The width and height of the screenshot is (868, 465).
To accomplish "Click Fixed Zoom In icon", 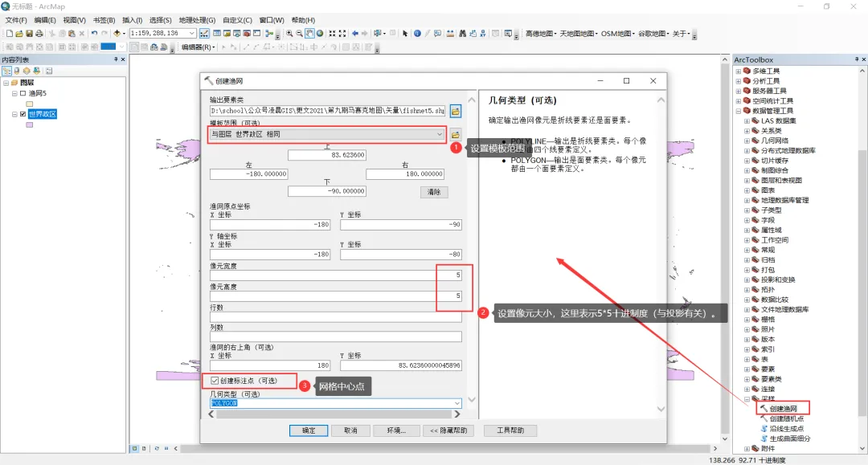I will coord(332,34).
